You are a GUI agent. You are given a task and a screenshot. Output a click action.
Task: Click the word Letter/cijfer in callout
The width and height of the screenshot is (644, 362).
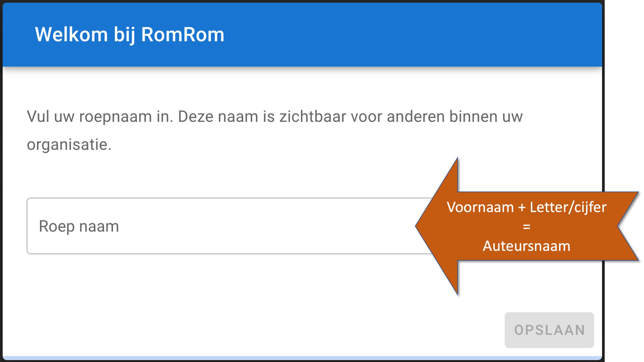568,207
